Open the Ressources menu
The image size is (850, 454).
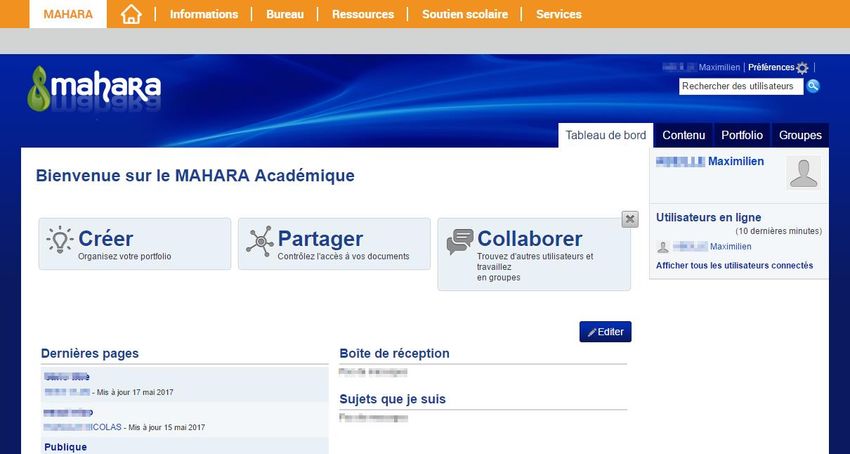click(x=363, y=14)
